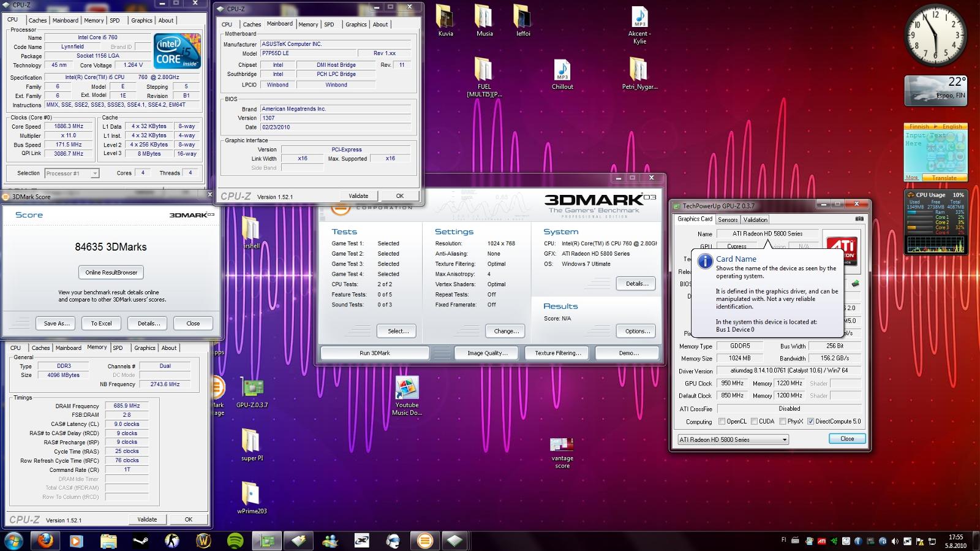Open About tab in Memory CPU-Z window

click(169, 348)
